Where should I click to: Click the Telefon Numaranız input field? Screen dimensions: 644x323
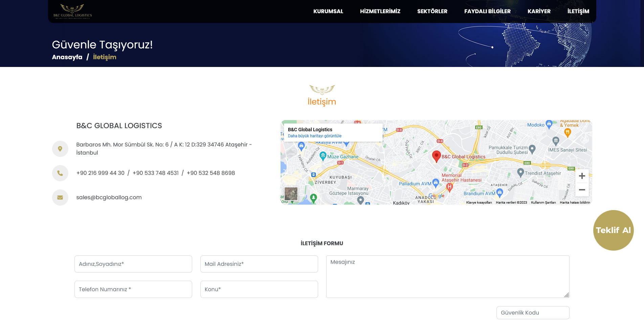[133, 290]
